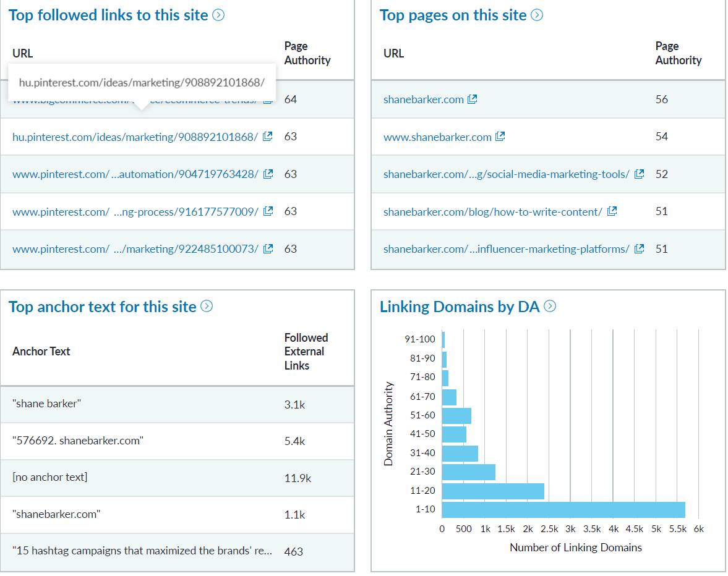Click the 81-90 Domain Authority bar
The image size is (728, 576).
tap(444, 360)
